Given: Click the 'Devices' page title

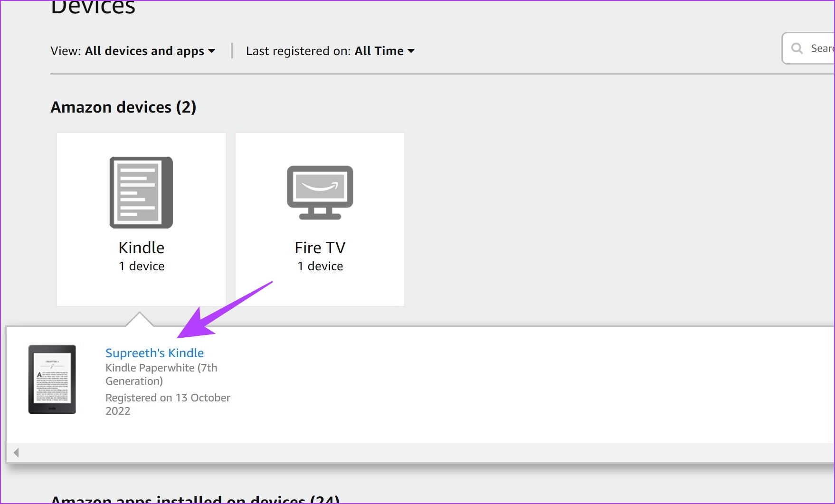Looking at the screenshot, I should click(x=93, y=8).
